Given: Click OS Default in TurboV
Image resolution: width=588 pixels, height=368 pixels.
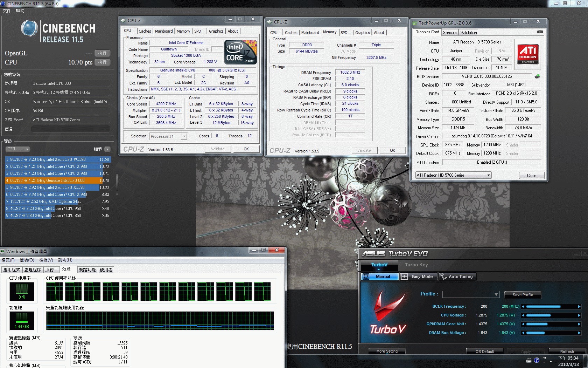Looking at the screenshot, I should tap(484, 351).
